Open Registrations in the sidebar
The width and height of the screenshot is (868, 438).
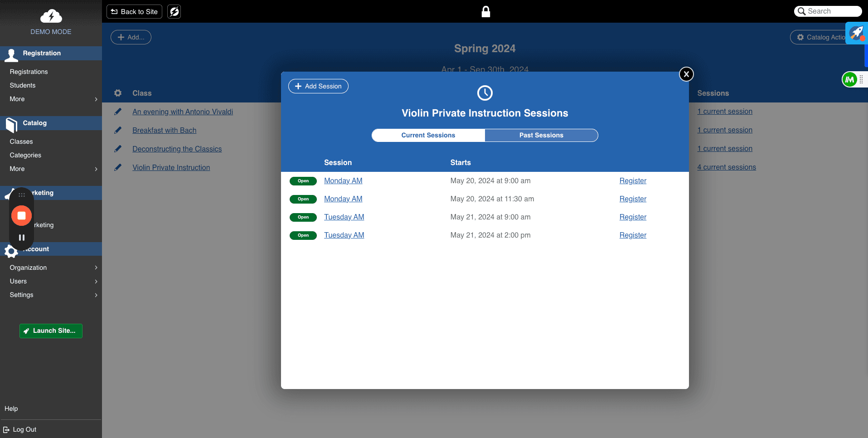[29, 72]
